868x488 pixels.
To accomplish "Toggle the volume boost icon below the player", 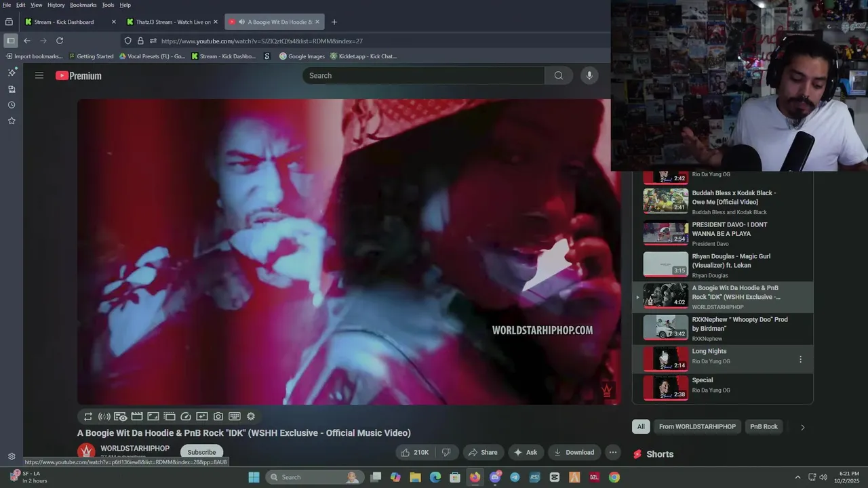I will pos(104,416).
